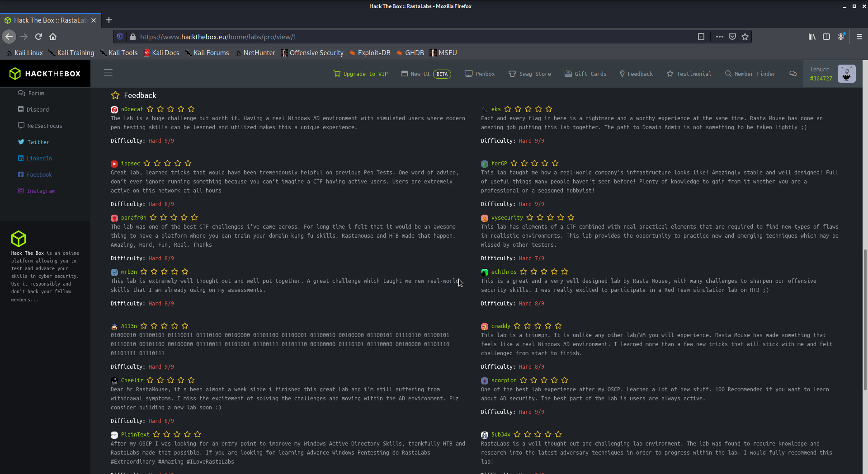
Task: Open Gift Cards page
Action: coord(585,74)
